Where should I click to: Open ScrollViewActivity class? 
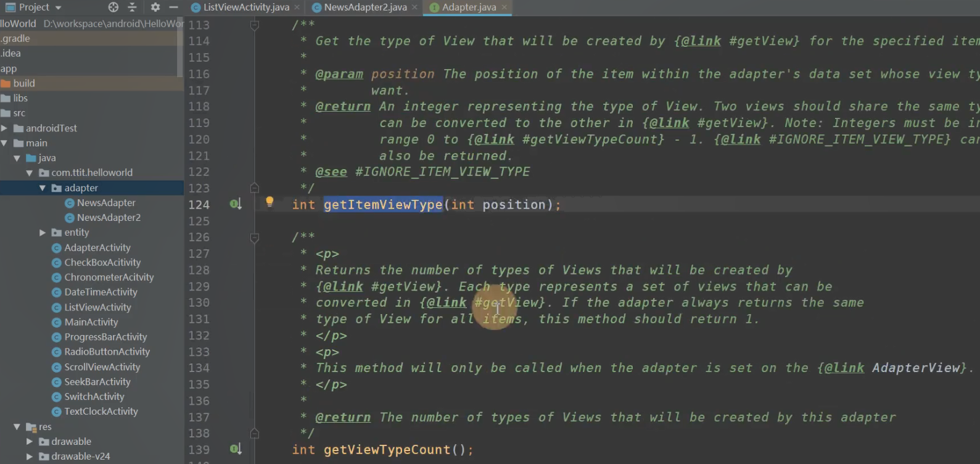click(102, 367)
